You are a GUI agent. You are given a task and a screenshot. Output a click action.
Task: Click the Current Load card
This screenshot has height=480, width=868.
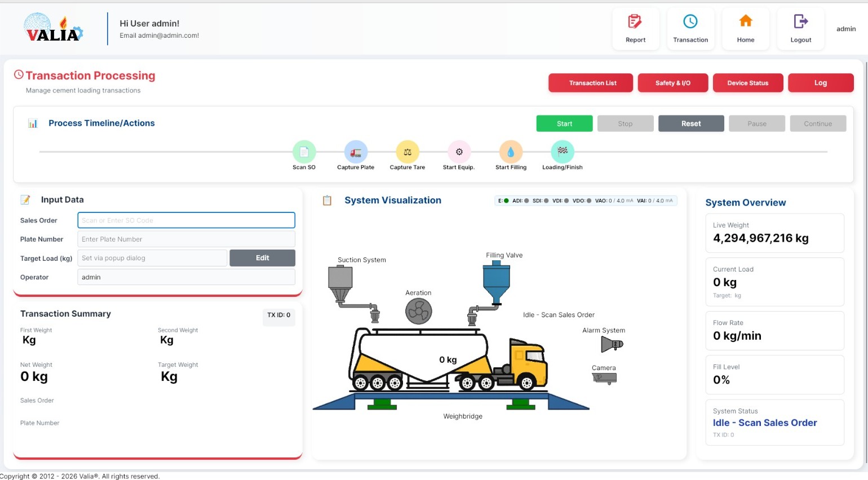pos(774,282)
